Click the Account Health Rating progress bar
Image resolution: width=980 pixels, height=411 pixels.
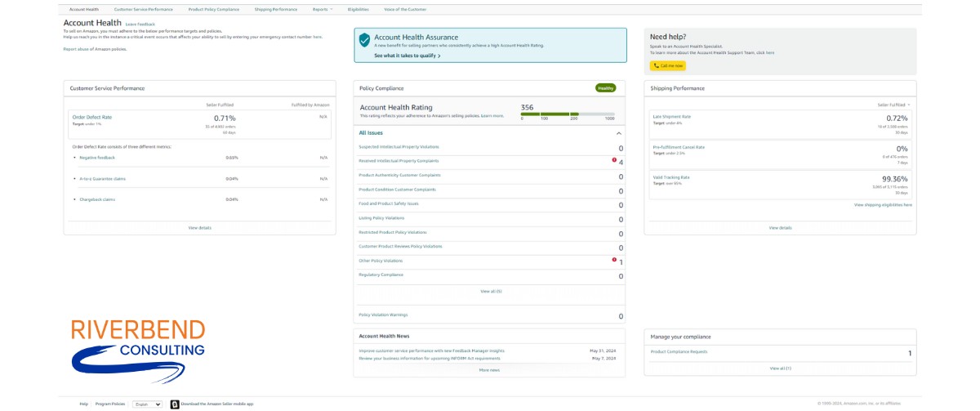click(568, 114)
